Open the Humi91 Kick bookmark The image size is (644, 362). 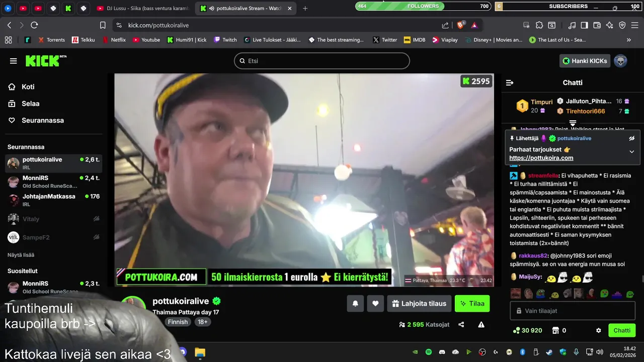(x=187, y=40)
